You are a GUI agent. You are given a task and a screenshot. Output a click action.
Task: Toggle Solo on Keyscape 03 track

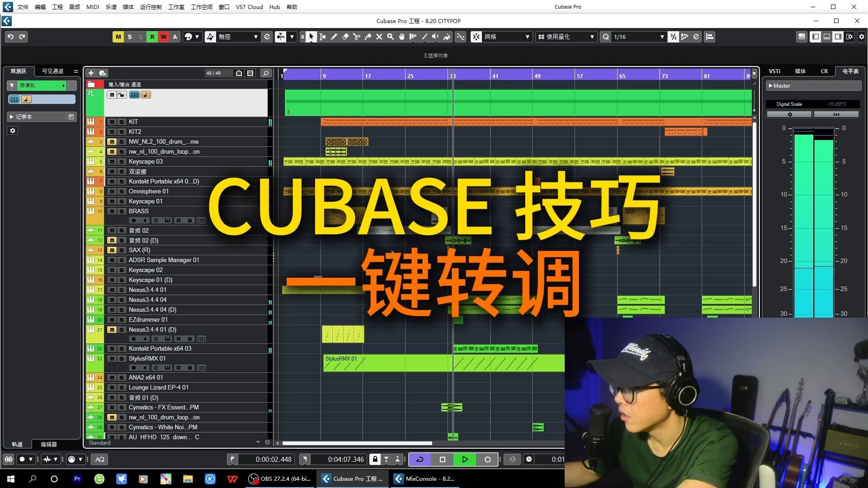pos(122,162)
